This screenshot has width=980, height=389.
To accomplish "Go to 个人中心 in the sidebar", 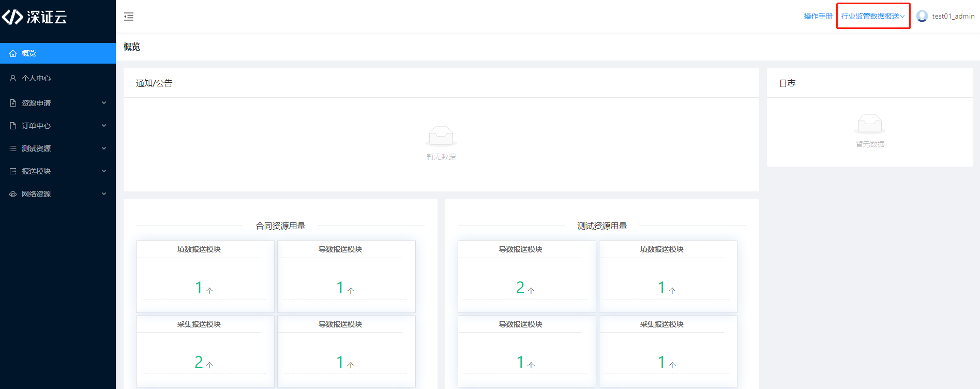I will (58, 78).
